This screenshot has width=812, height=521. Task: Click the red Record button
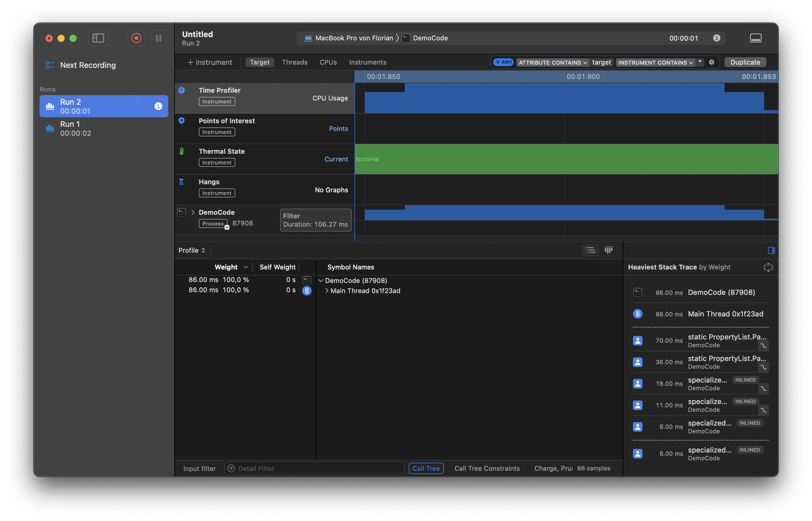tap(136, 38)
